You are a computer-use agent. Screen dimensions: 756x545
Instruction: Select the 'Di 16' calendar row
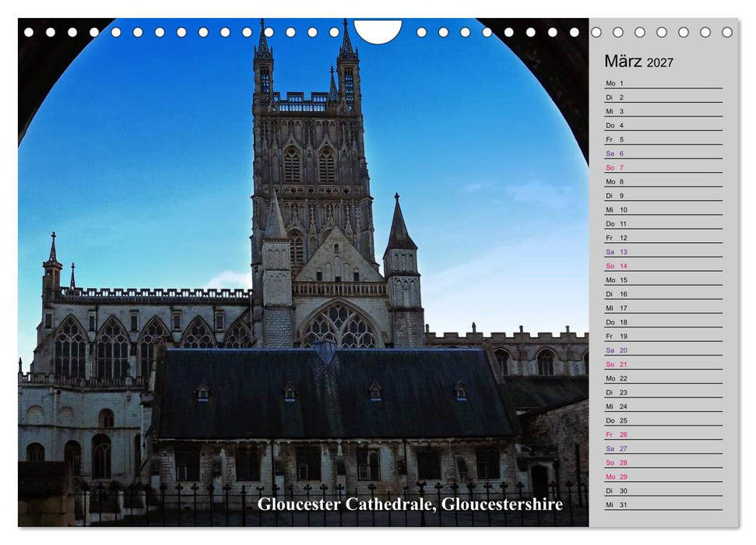coord(663,294)
